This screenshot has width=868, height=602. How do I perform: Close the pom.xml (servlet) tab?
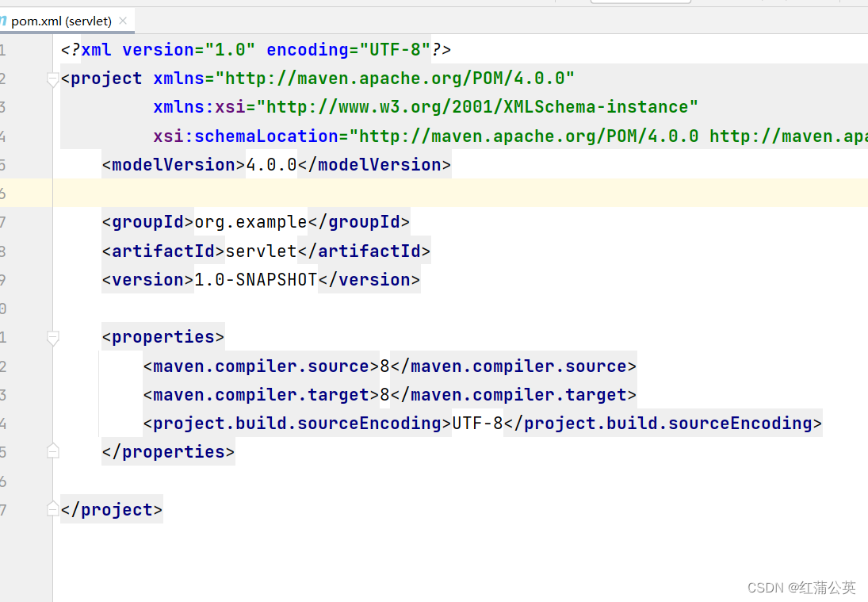123,21
